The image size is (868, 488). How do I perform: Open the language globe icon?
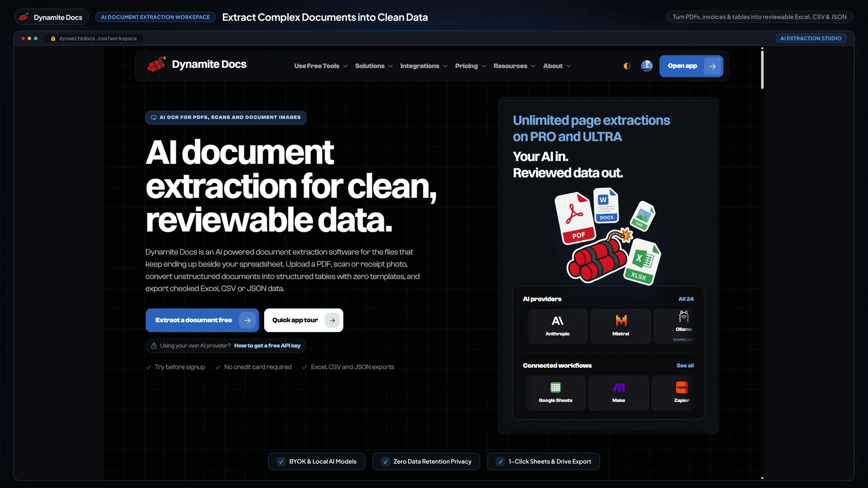[x=646, y=66]
